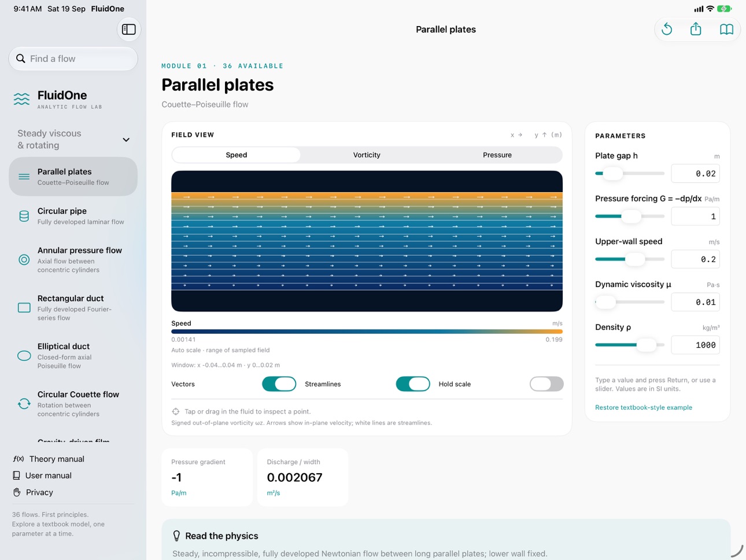The width and height of the screenshot is (746, 560).
Task: Click the Annular pressure flow ring icon
Action: 24,260
